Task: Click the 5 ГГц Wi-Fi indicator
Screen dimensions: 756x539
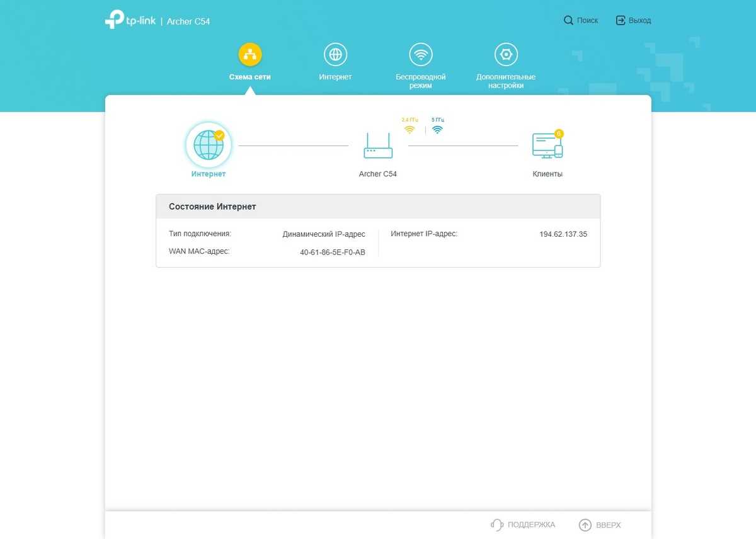Action: point(437,127)
